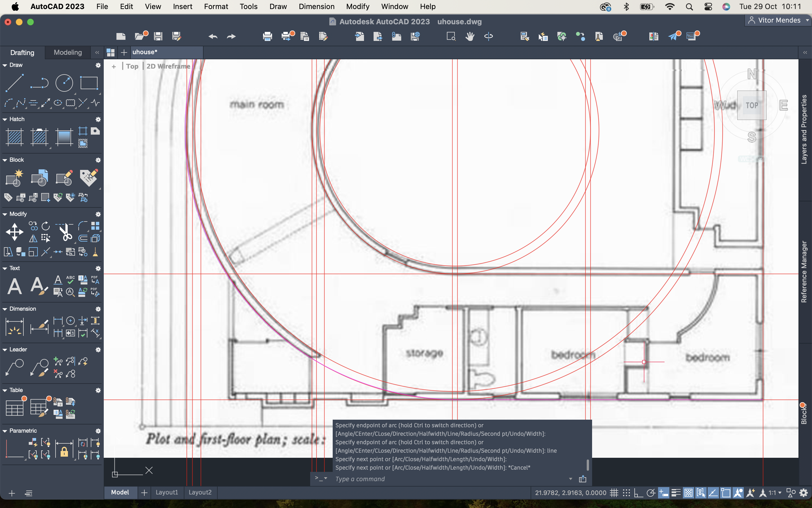Select the Line tool in Draw panel
This screenshot has width=812, height=508.
pyautogui.click(x=14, y=83)
